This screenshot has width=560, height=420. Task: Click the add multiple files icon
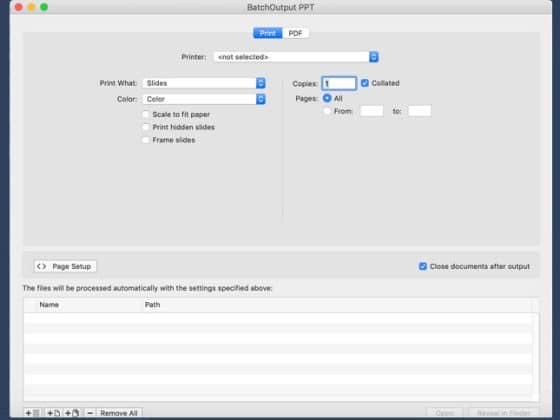coord(72,413)
